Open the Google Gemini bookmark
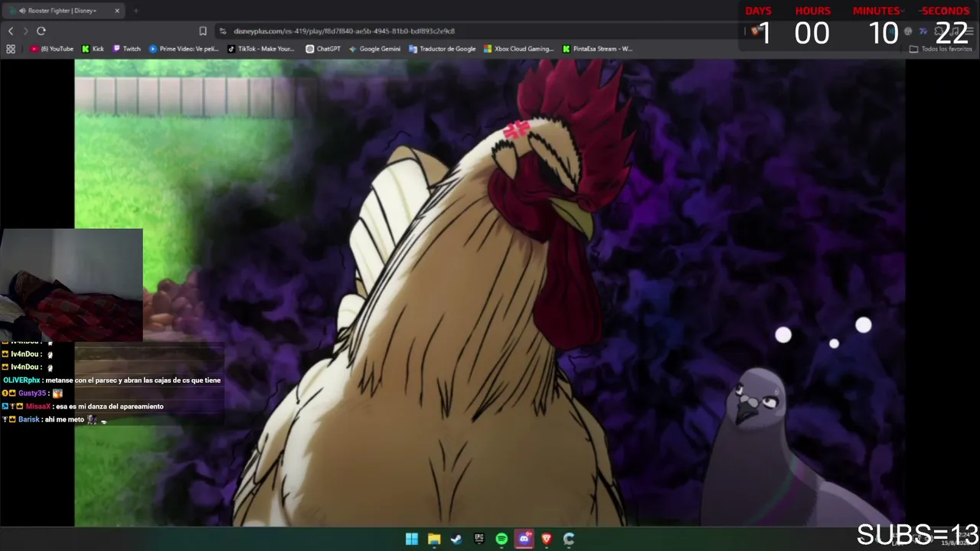This screenshot has height=551, width=980. [x=374, y=49]
